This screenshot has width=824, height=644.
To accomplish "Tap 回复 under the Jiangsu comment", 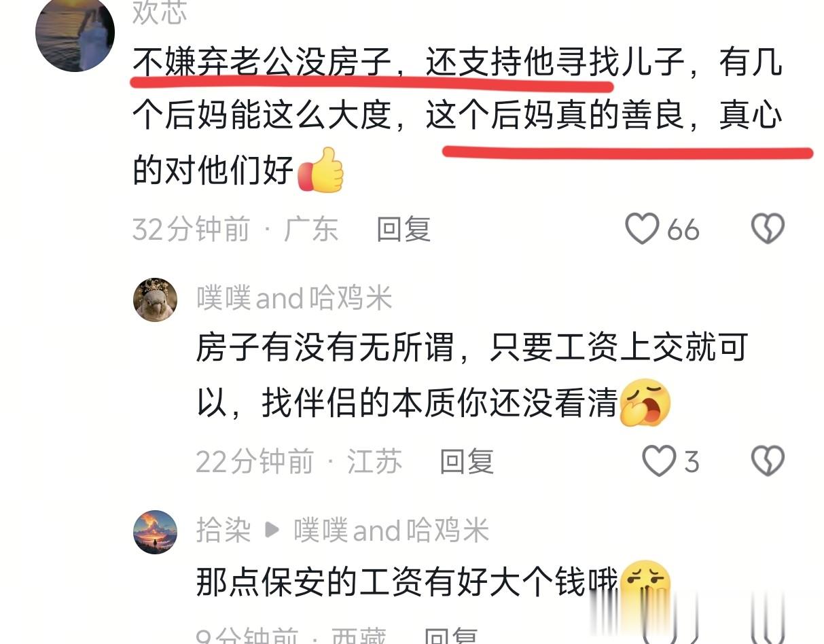I will click(x=467, y=462).
